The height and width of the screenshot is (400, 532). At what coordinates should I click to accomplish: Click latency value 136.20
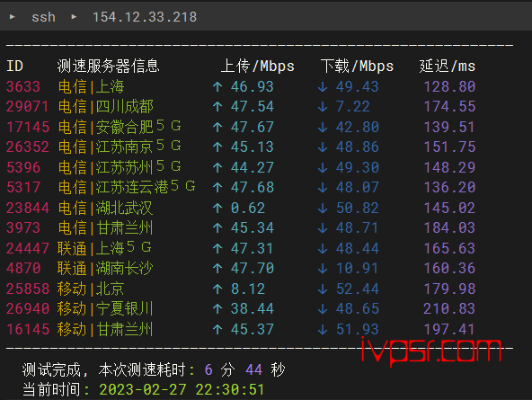coord(449,187)
